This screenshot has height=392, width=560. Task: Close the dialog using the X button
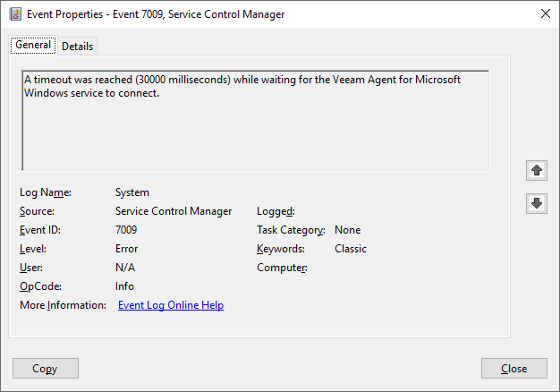tap(546, 14)
